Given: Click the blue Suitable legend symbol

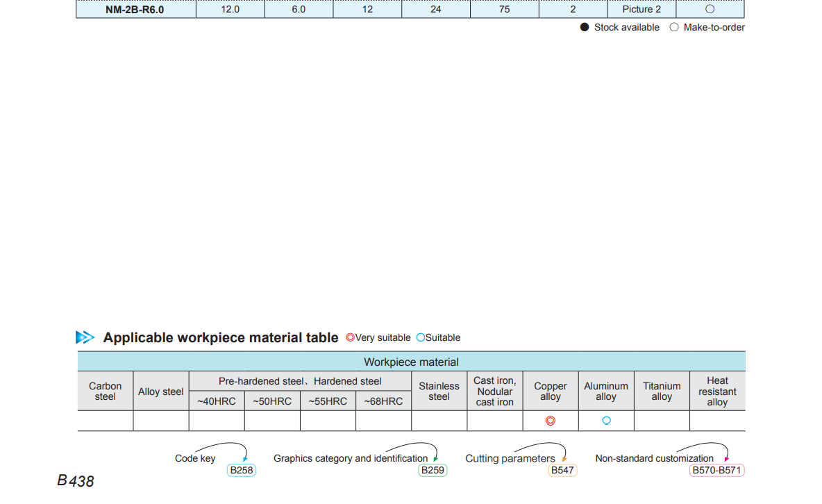Looking at the screenshot, I should click(420, 337).
